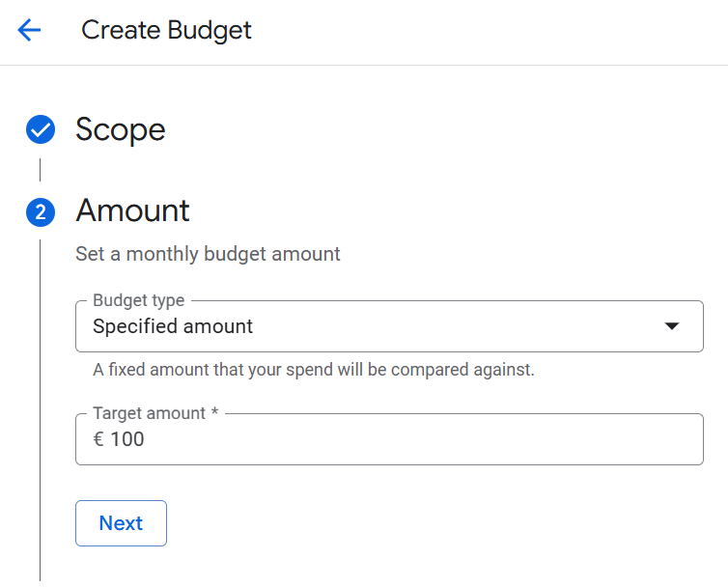Screen dimensions: 728x587
Task: Go back using the blue arrow
Action: click(x=29, y=30)
